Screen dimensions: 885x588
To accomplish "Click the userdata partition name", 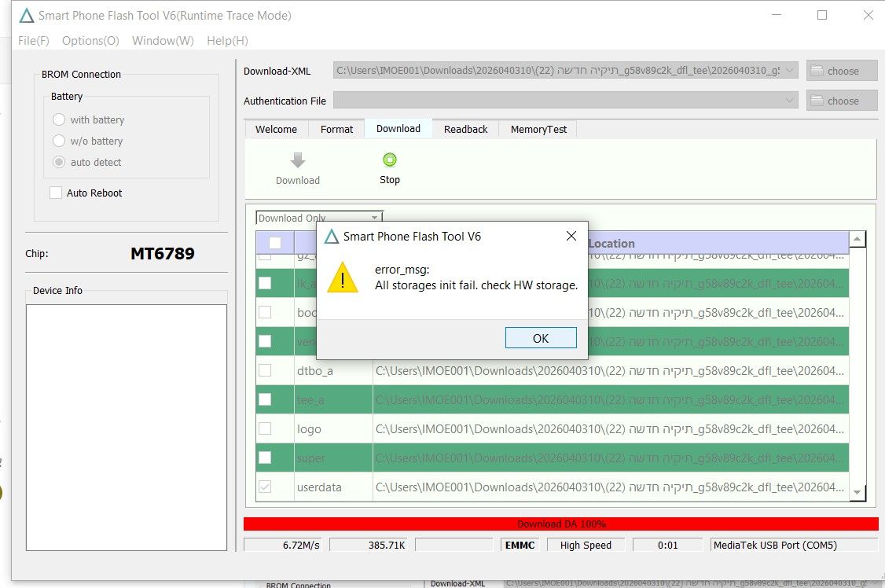I will tap(319, 487).
